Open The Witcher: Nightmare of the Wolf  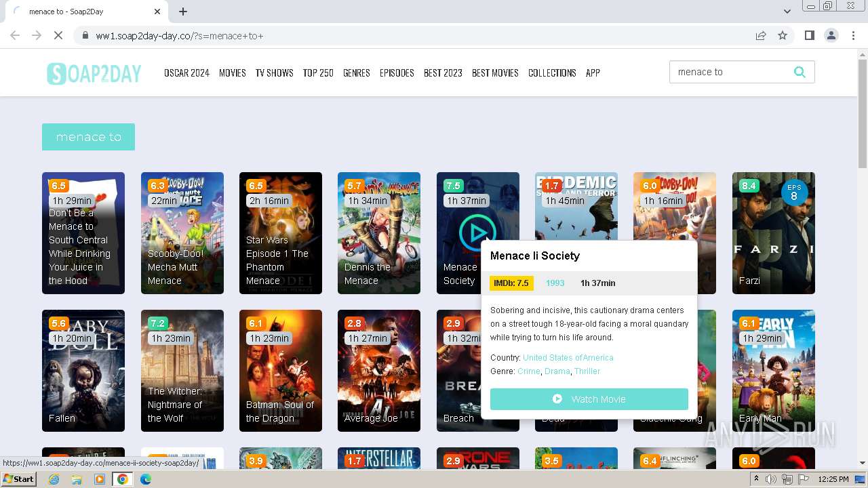(182, 371)
